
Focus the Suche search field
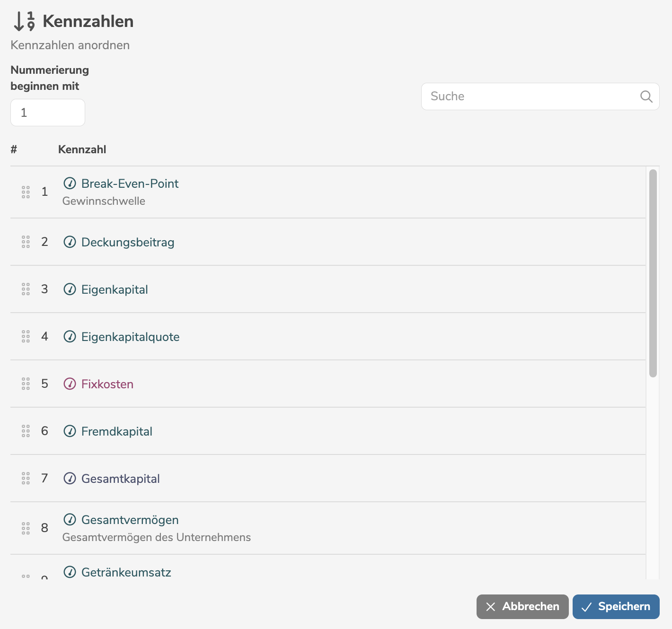530,96
